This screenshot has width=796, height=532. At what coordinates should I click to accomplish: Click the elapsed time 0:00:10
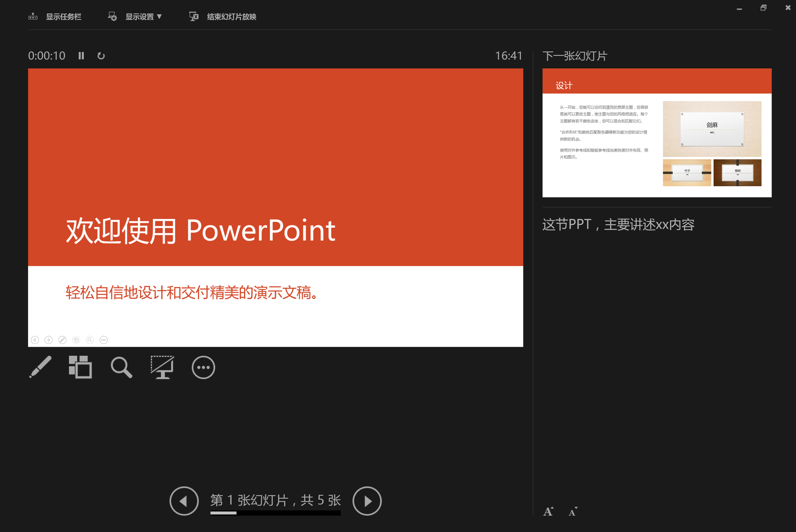[47, 56]
